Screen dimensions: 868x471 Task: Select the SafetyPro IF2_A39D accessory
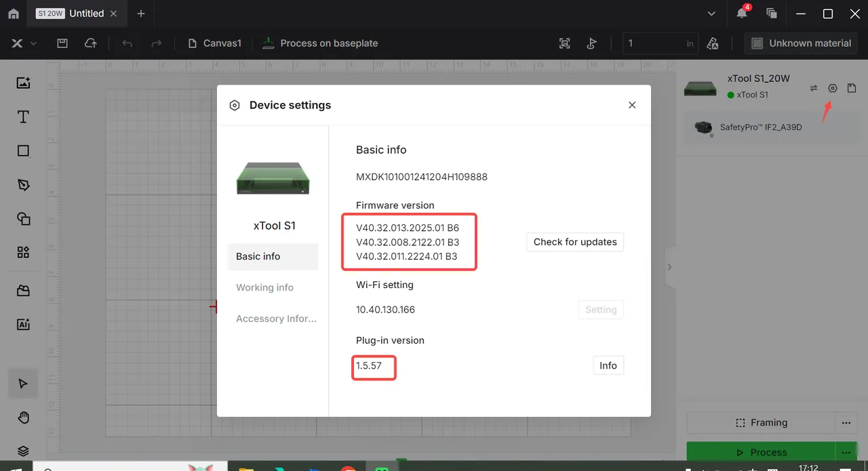point(771,127)
